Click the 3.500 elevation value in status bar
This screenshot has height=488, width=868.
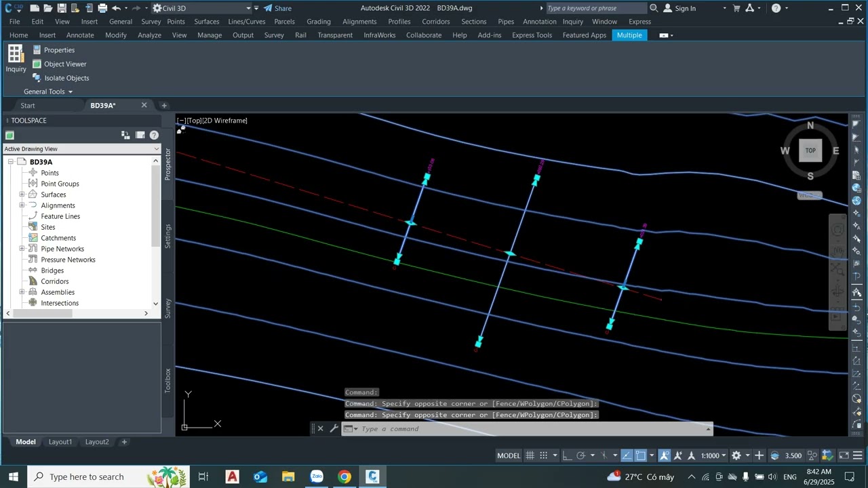(x=793, y=455)
